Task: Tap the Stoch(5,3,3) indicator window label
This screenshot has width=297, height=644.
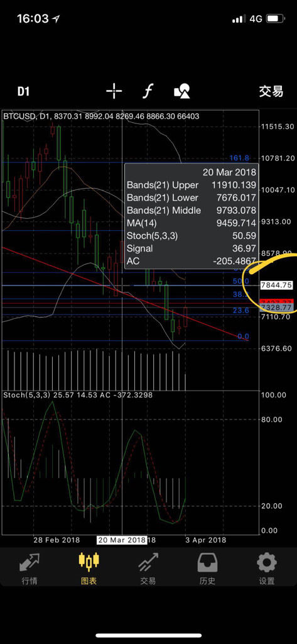Action: point(26,395)
